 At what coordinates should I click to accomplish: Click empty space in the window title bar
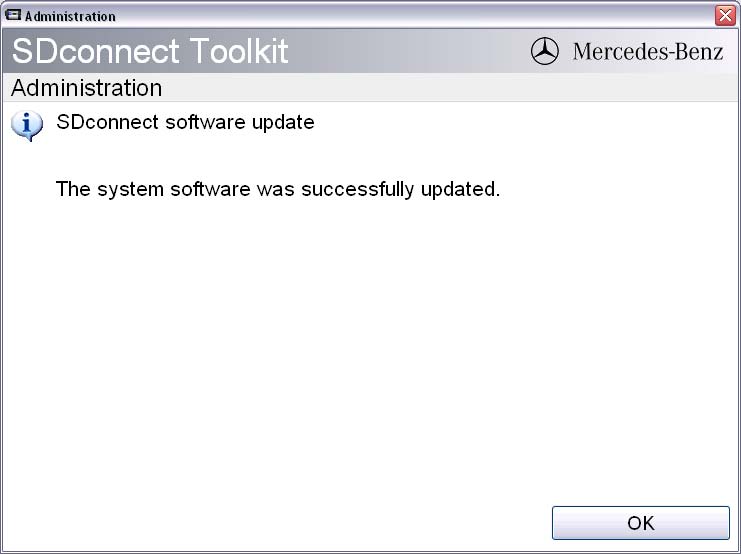click(x=400, y=15)
